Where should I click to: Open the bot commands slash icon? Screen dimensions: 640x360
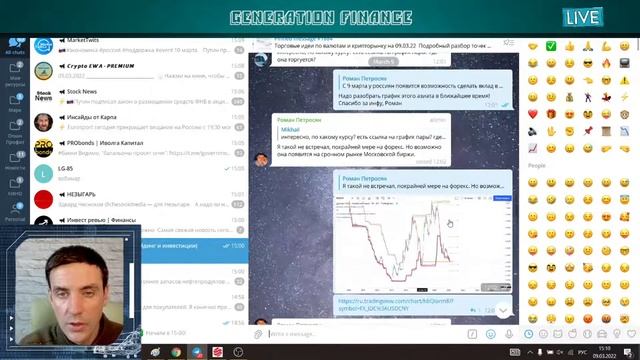tap(472, 334)
